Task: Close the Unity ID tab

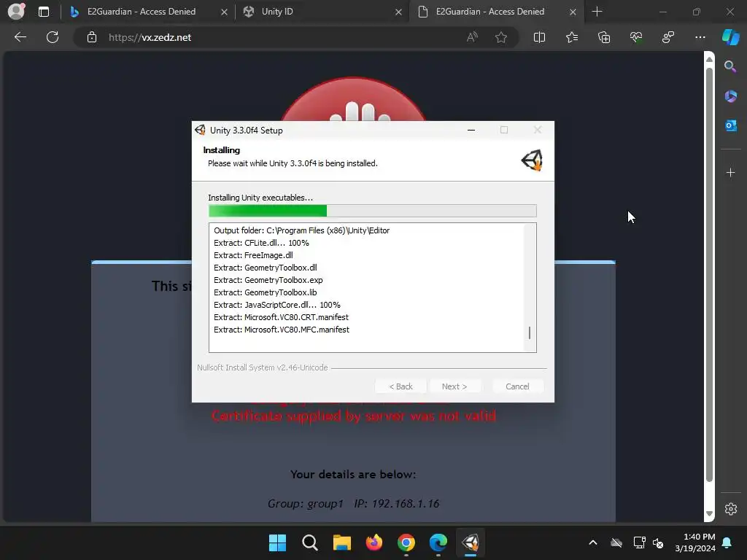Action: (398, 12)
